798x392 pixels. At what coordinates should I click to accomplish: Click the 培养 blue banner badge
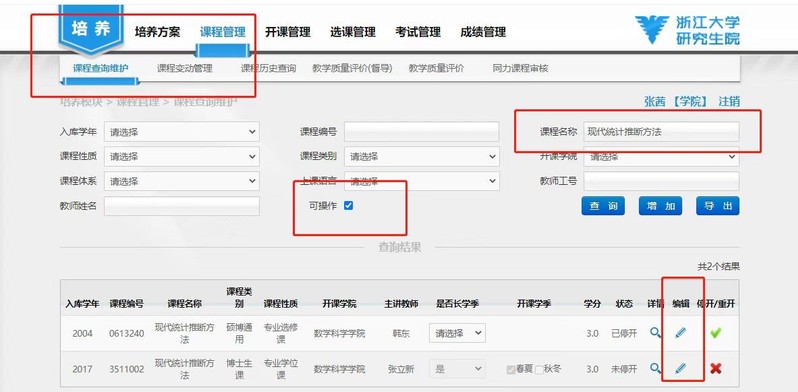point(92,28)
